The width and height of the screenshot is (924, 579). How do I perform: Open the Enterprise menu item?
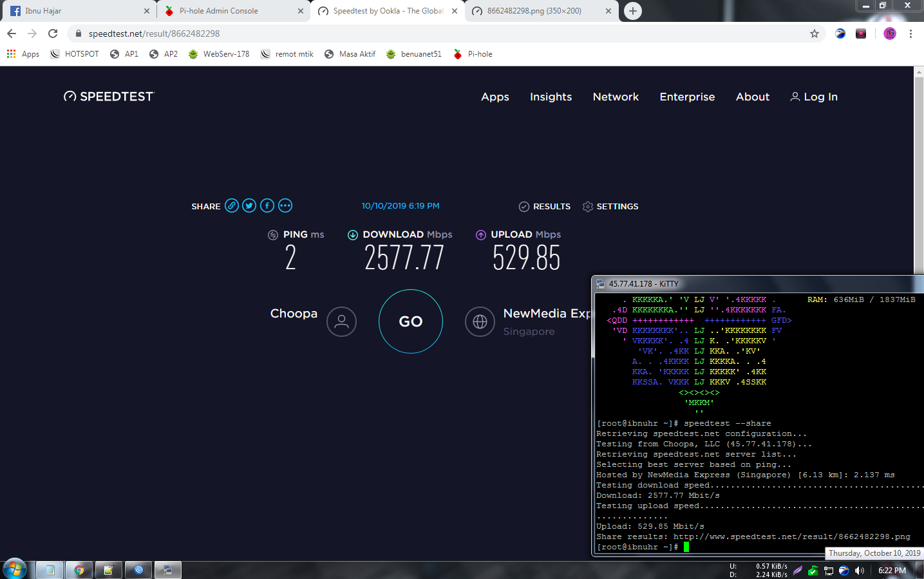tap(687, 97)
